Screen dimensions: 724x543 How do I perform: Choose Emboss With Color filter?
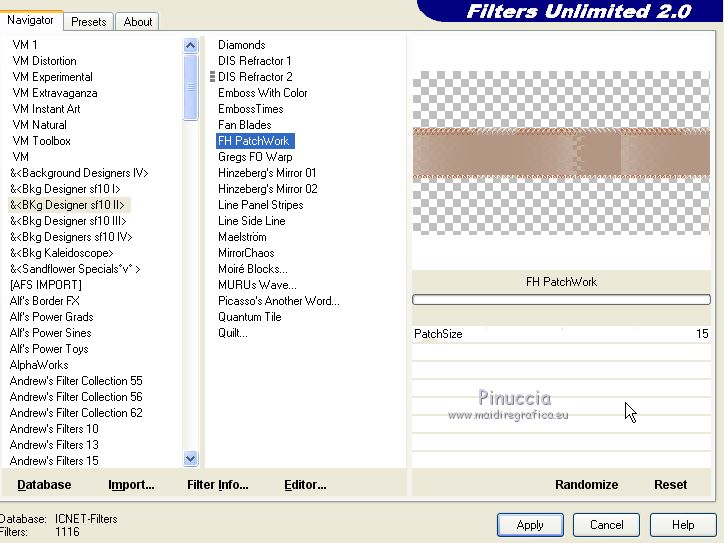(x=262, y=93)
